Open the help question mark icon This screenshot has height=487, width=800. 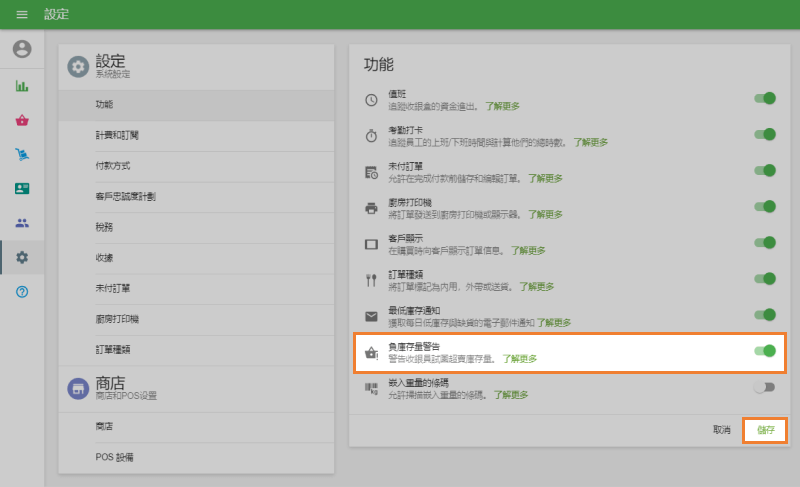tap(22, 292)
